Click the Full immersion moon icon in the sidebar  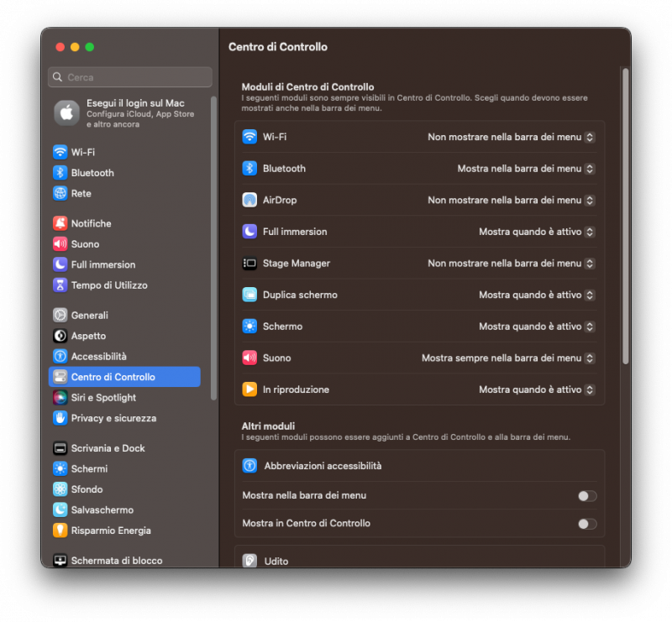click(x=60, y=264)
